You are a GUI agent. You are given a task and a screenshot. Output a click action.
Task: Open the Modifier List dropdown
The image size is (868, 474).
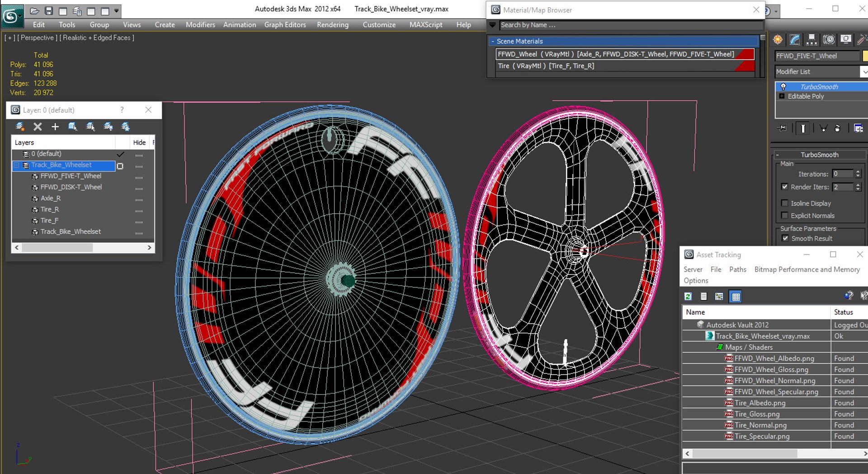pos(864,72)
